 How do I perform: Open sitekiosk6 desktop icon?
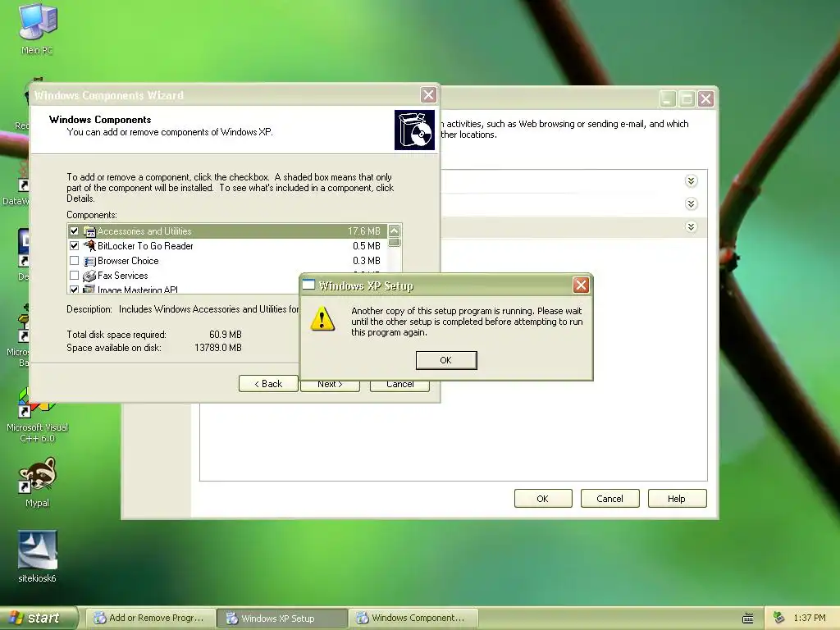click(x=37, y=557)
